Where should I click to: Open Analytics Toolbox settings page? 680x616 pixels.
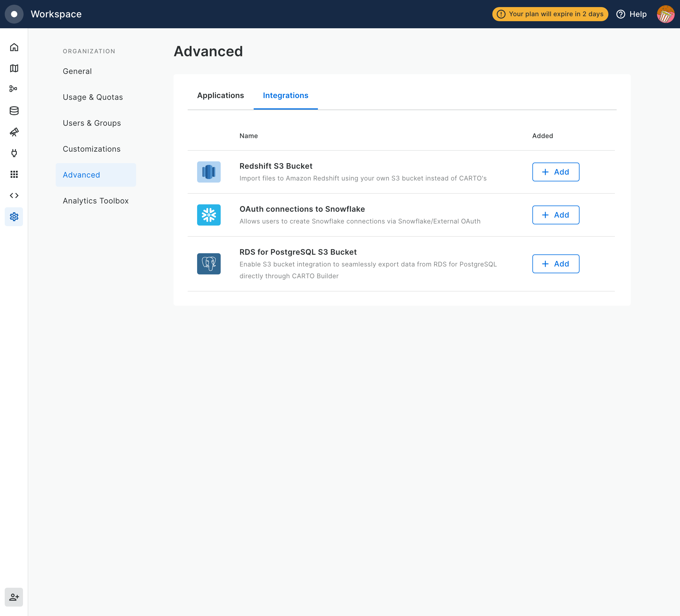pyautogui.click(x=96, y=201)
